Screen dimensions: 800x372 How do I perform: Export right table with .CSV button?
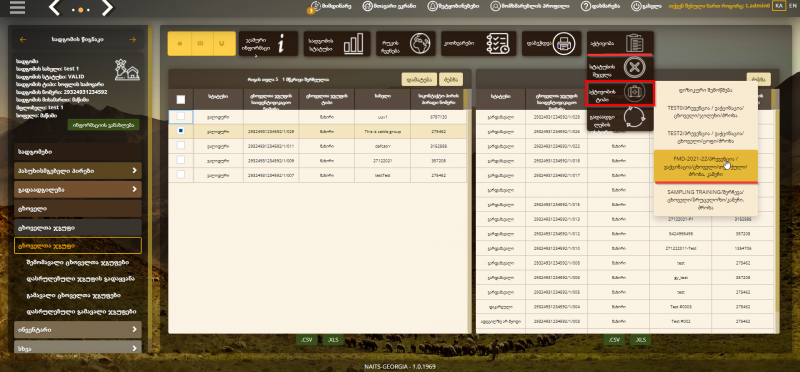615,340
